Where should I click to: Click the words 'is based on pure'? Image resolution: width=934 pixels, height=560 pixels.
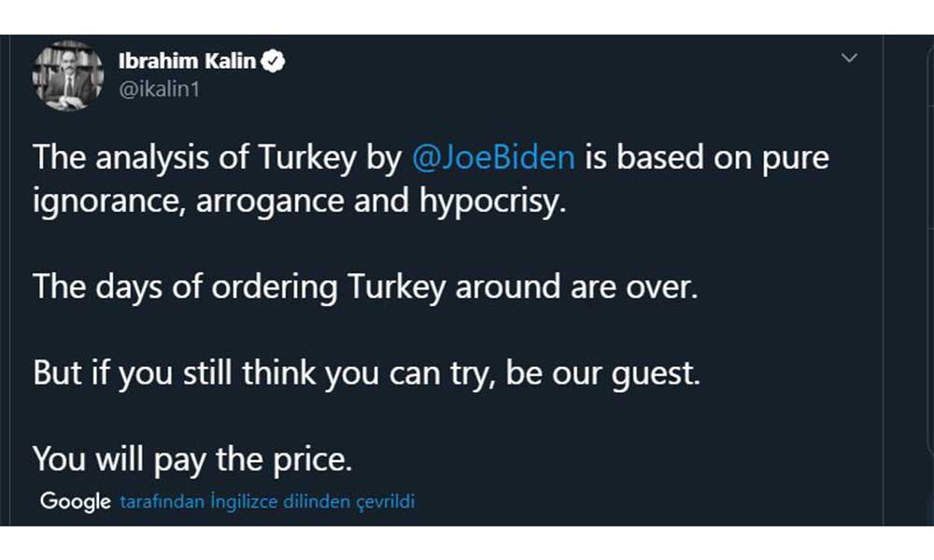click(x=708, y=157)
